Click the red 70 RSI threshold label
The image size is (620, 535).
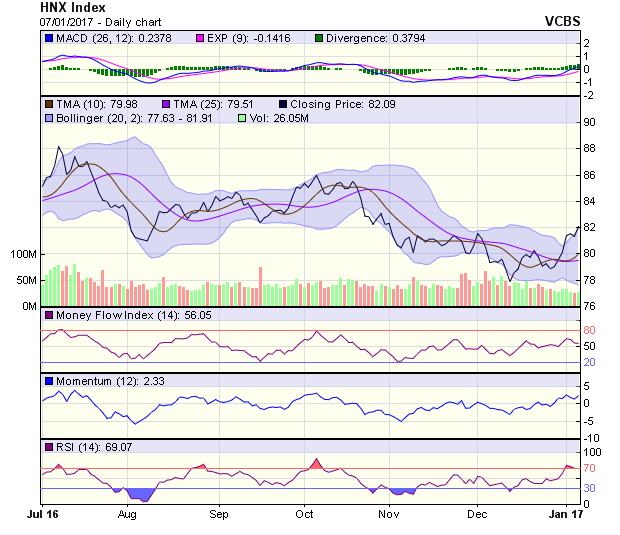(590, 468)
